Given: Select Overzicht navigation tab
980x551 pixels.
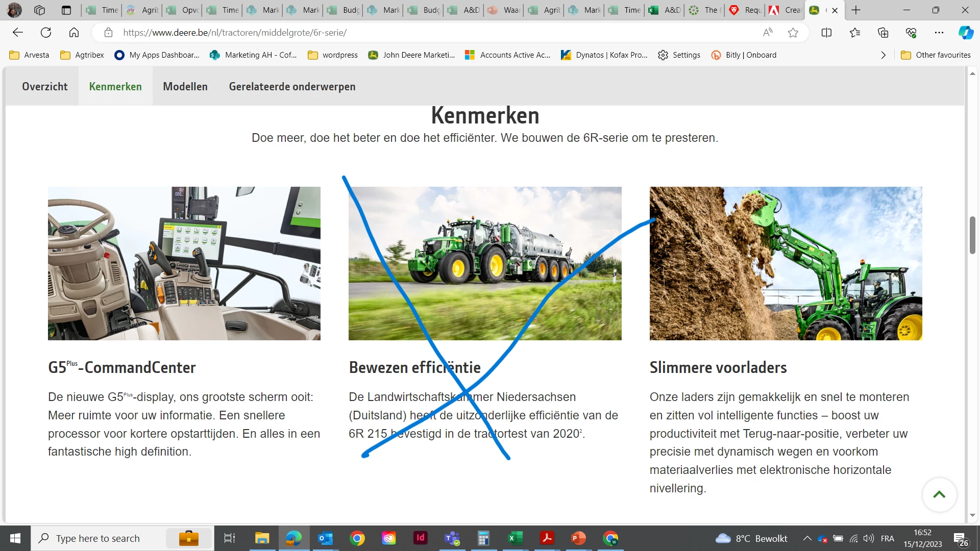Looking at the screenshot, I should point(45,87).
